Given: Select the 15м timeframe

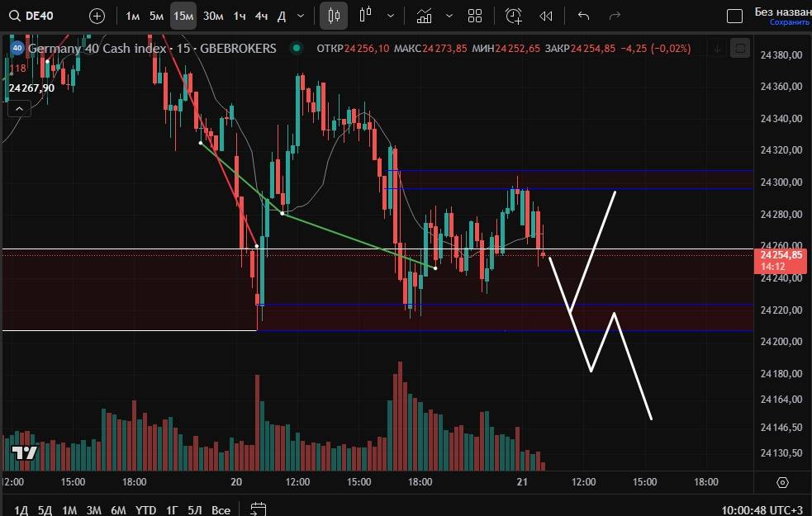Looking at the screenshot, I should [183, 16].
